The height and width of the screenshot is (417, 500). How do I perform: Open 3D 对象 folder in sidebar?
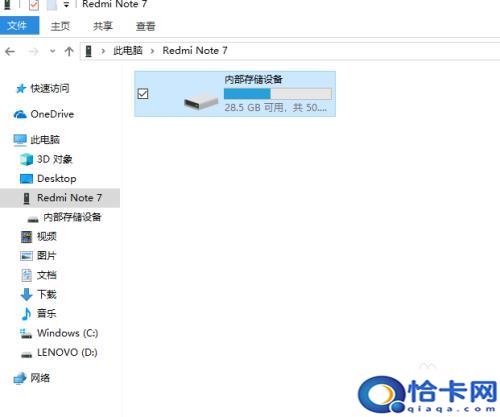click(x=55, y=159)
